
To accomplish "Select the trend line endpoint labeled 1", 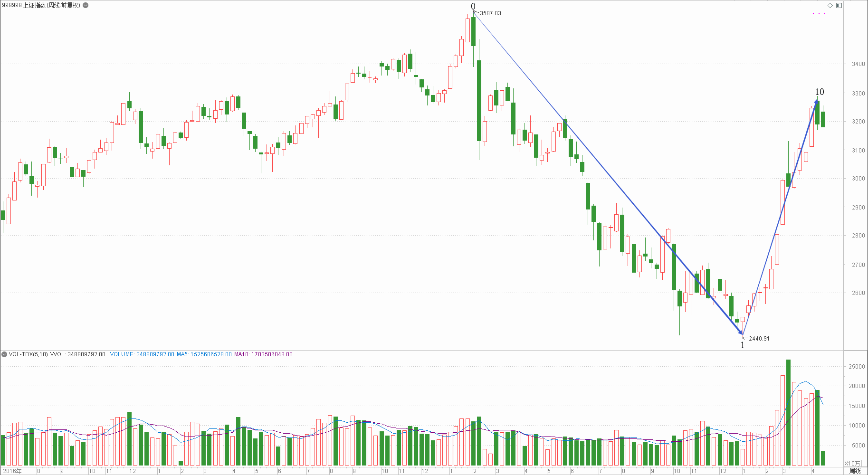I will (x=743, y=345).
